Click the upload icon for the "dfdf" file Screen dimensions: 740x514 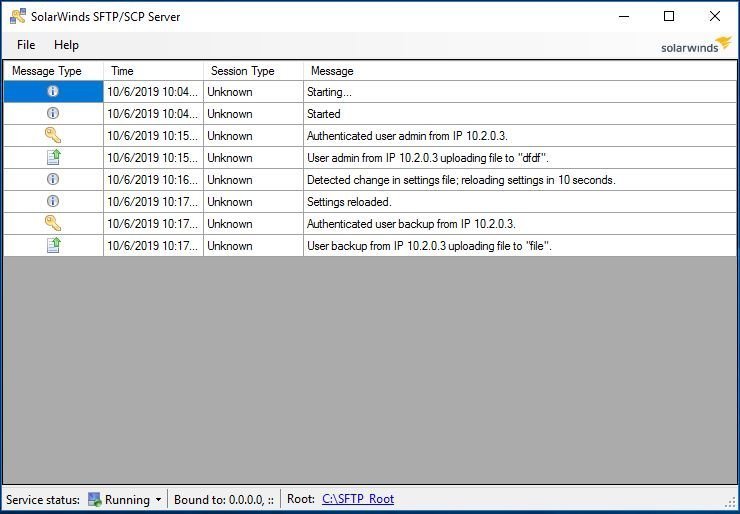53,157
